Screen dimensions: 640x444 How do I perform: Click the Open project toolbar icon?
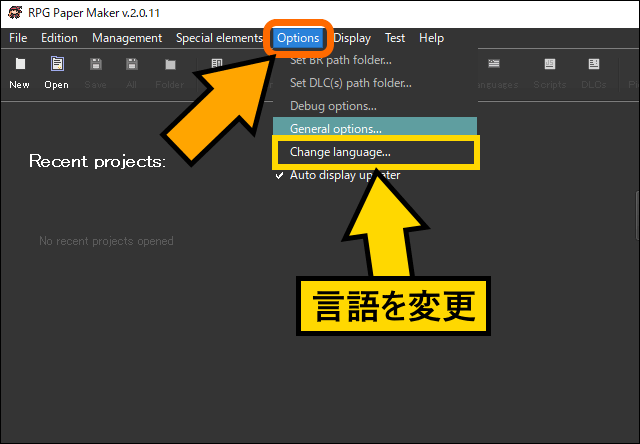[57, 71]
